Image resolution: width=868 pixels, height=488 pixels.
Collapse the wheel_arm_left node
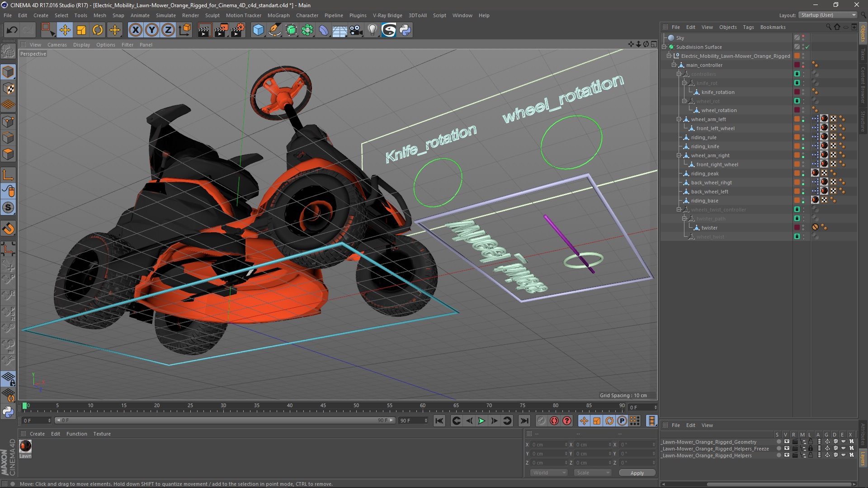tap(679, 119)
